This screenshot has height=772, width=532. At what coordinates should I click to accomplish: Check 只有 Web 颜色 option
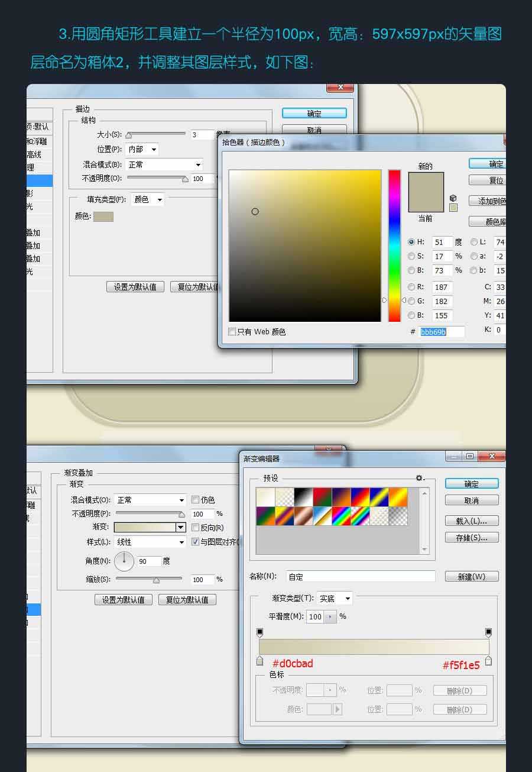tap(232, 332)
